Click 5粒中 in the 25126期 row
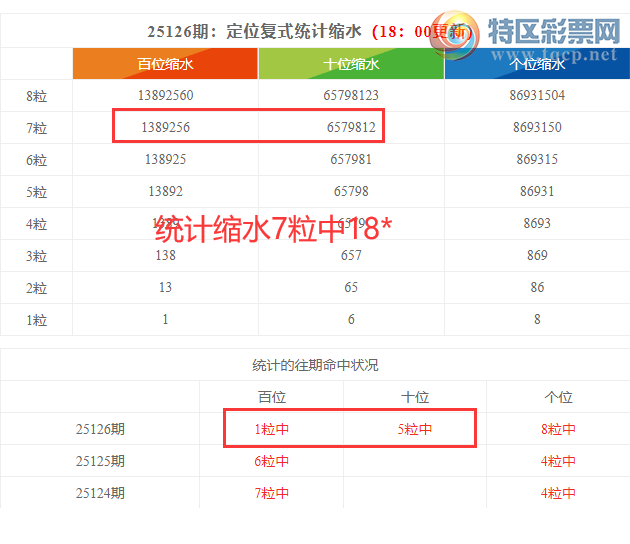 click(415, 429)
